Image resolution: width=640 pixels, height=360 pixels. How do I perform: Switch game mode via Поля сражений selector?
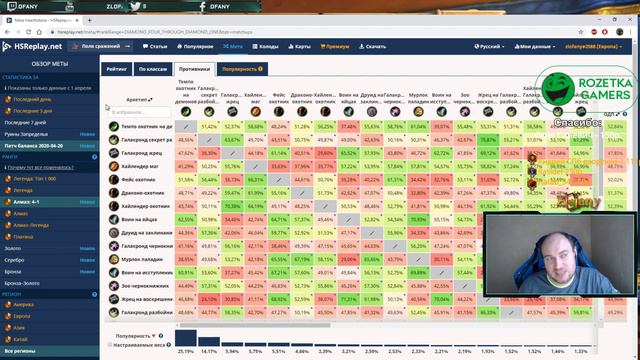[x=100, y=47]
